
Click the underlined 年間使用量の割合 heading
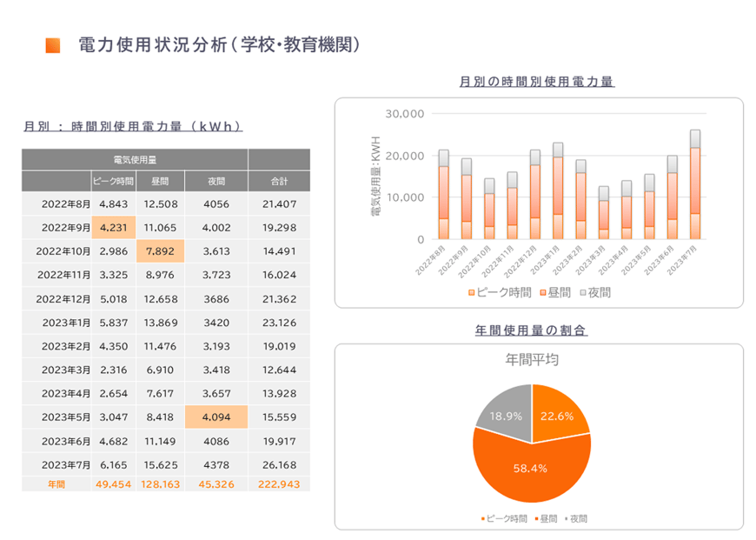tap(537, 331)
